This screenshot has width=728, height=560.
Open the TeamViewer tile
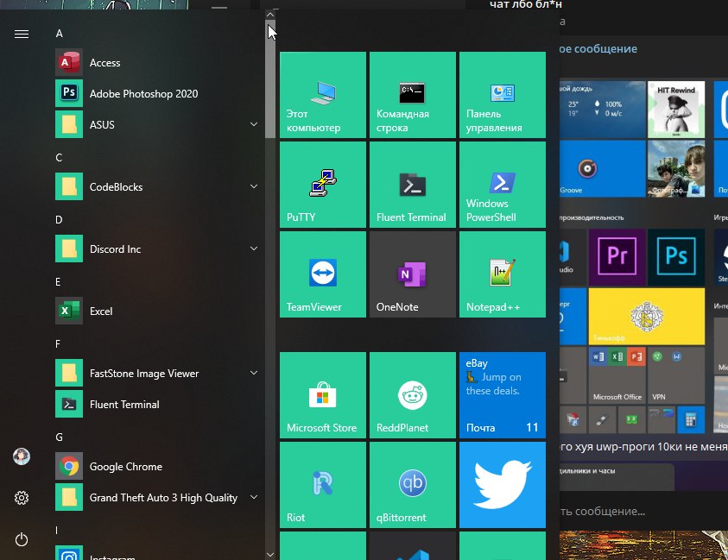(x=323, y=274)
